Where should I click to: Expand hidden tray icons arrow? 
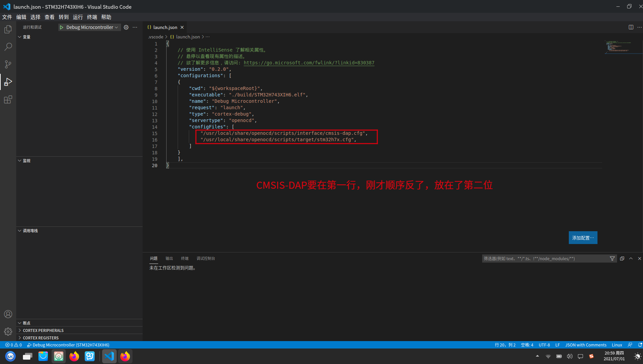point(537,356)
